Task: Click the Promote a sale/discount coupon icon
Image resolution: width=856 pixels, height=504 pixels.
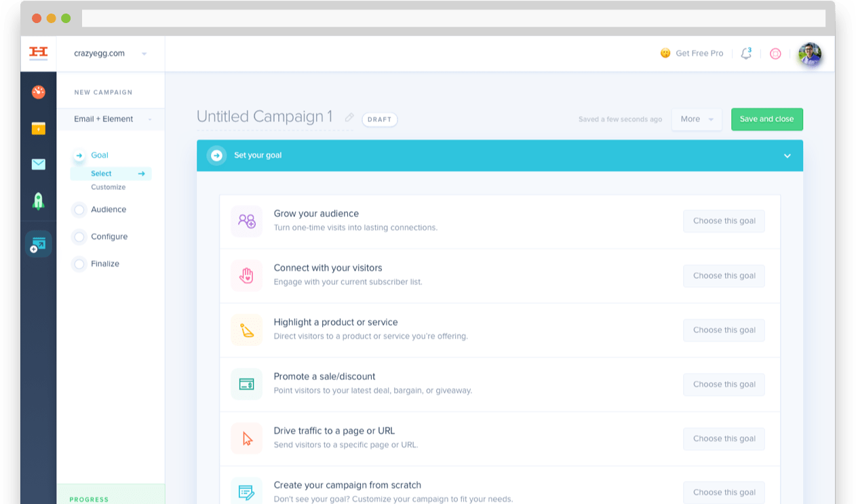Action: click(246, 384)
